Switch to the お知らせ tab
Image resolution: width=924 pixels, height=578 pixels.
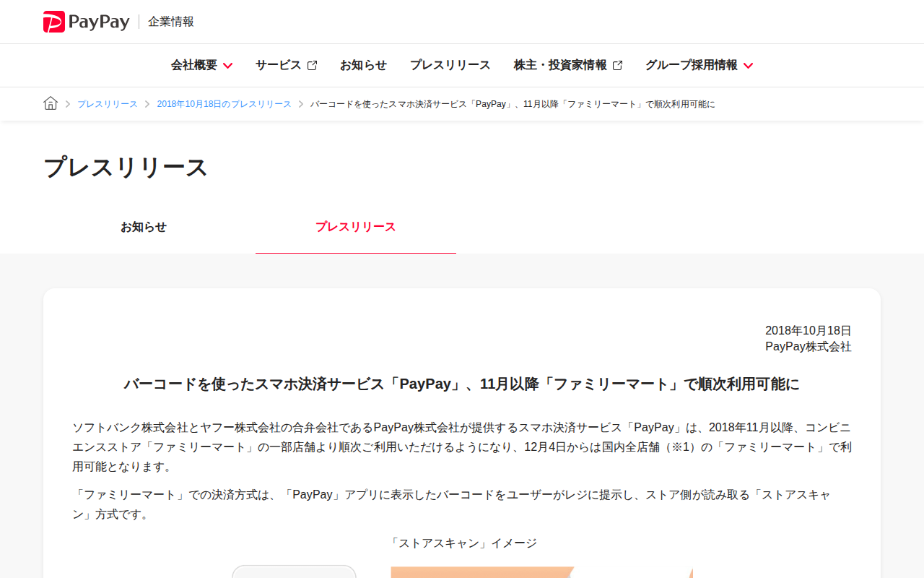click(x=144, y=227)
